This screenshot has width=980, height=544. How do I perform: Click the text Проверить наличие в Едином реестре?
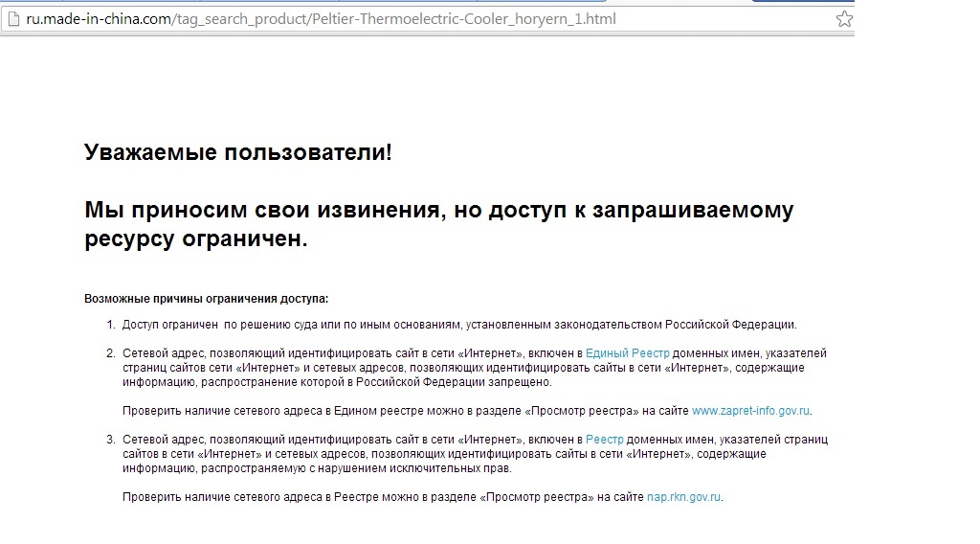[x=402, y=411]
